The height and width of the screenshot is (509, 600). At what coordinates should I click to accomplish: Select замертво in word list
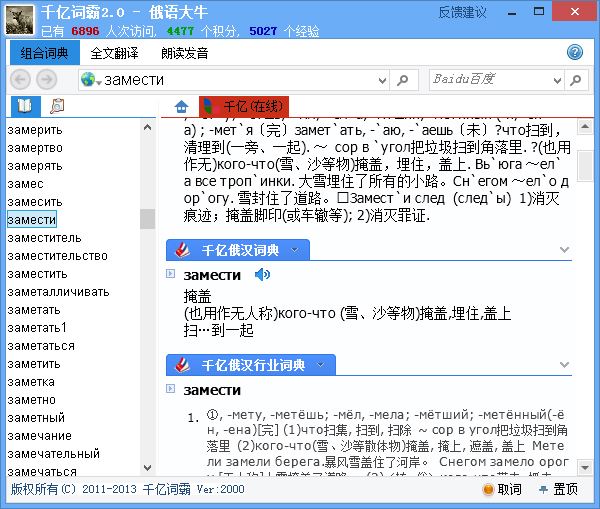coord(35,148)
